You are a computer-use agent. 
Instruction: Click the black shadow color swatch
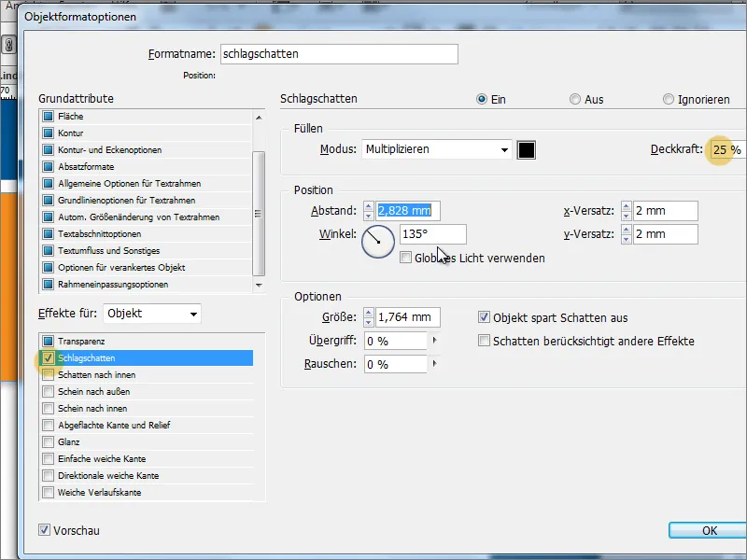[527, 150]
